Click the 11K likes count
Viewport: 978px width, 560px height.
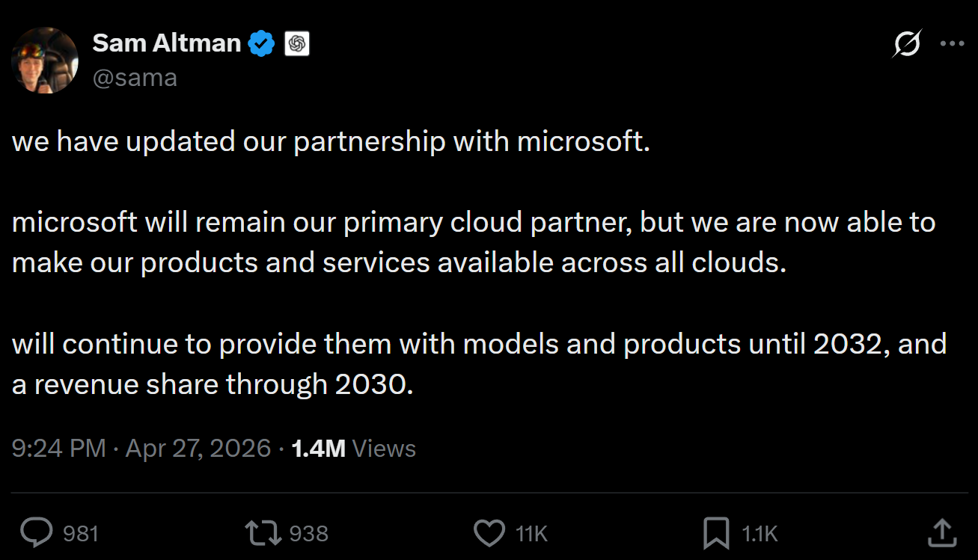pyautogui.click(x=532, y=534)
